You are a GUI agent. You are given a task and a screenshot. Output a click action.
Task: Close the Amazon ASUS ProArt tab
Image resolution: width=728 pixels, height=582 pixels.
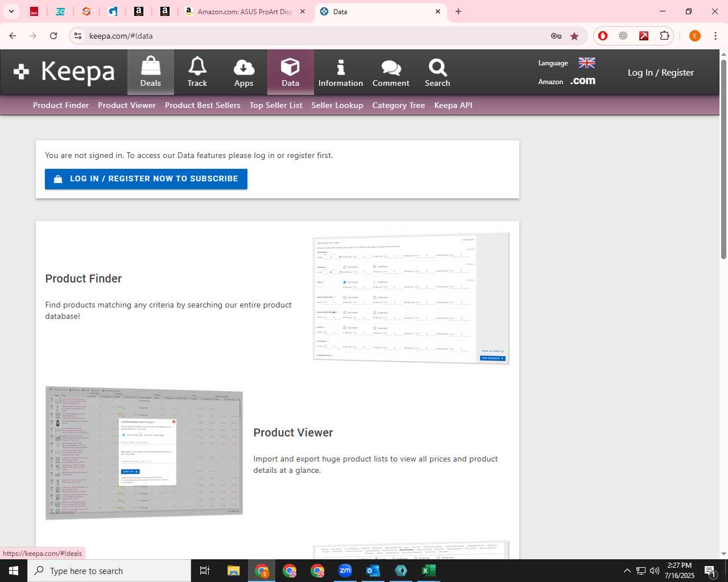pos(303,11)
